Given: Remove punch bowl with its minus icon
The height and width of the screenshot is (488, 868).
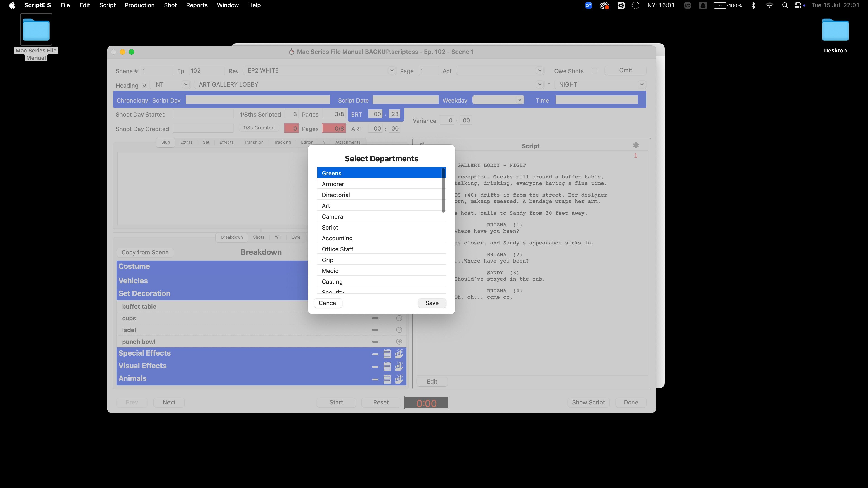Looking at the screenshot, I should pos(375,342).
